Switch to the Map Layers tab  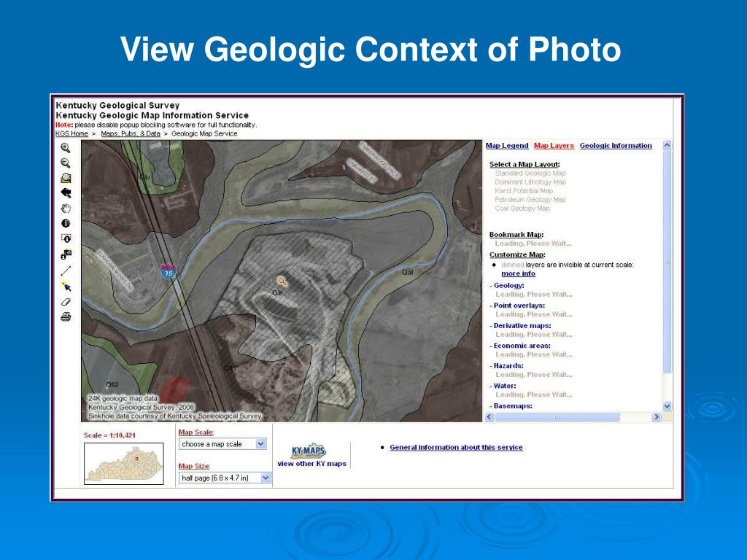point(554,146)
